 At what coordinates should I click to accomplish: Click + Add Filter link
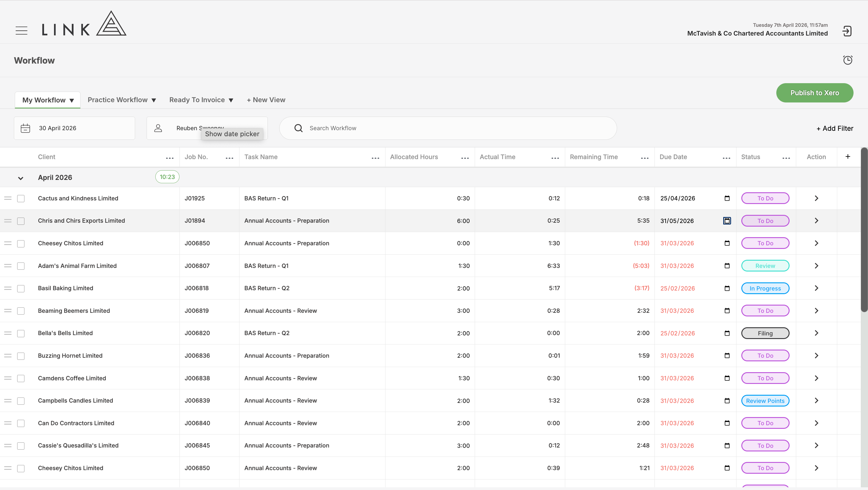(835, 128)
